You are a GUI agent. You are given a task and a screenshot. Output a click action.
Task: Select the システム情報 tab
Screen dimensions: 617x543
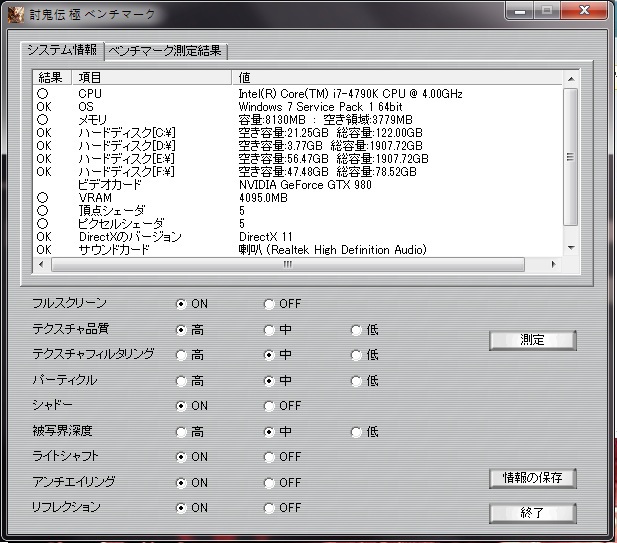pos(63,50)
